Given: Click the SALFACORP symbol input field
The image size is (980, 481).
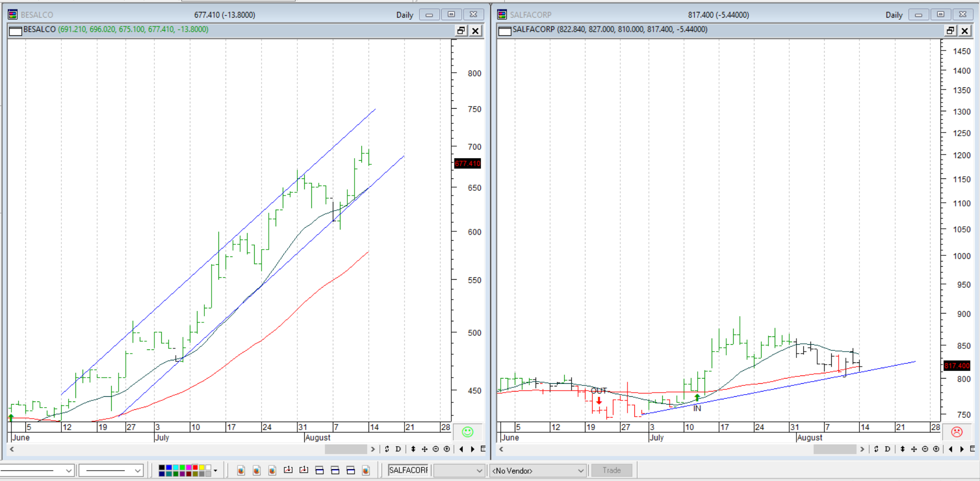Looking at the screenshot, I should pyautogui.click(x=409, y=470).
